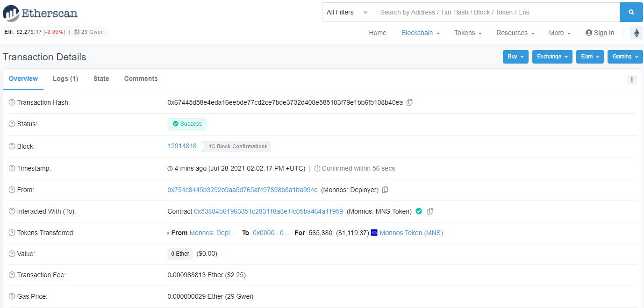
Task: Expand the Resources menu
Action: point(515,33)
